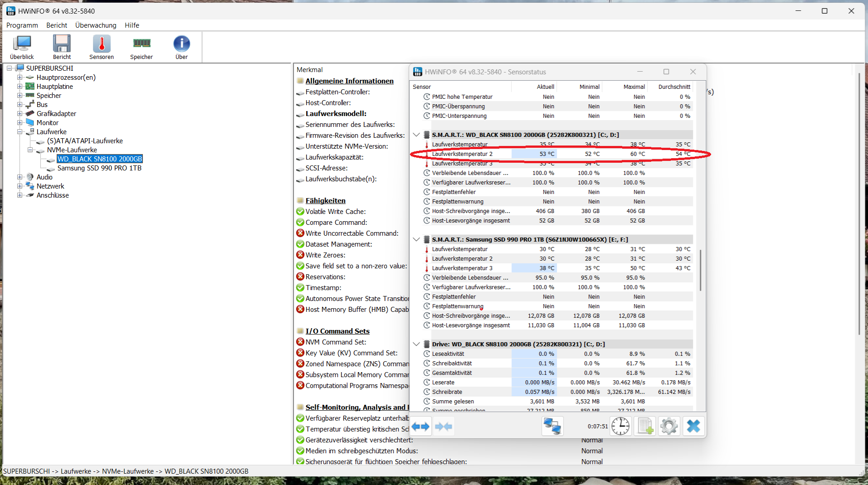The width and height of the screenshot is (868, 485).
Task: Click the Schreibrate sensor icon
Action: (x=427, y=392)
